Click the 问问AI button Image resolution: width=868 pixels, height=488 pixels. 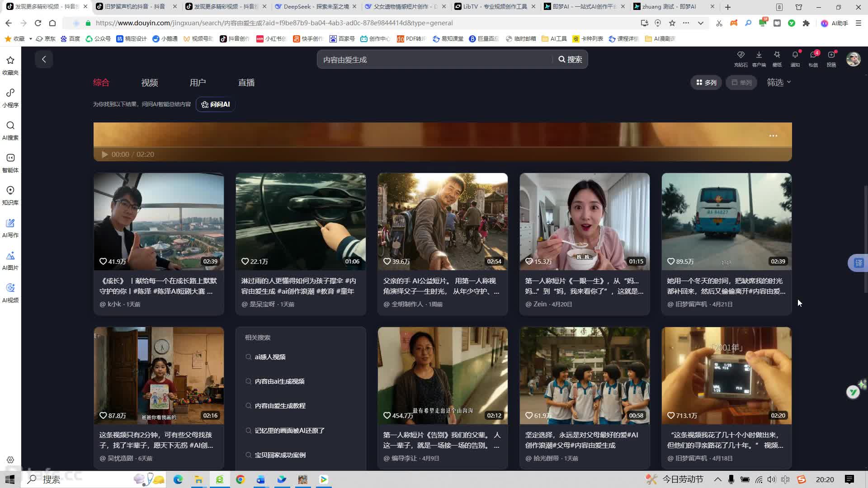point(216,104)
